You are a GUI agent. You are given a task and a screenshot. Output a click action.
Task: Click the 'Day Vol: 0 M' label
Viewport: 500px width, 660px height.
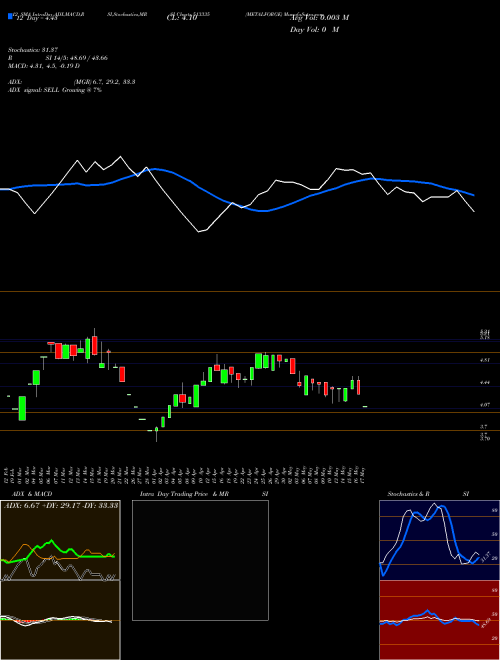click(x=314, y=29)
